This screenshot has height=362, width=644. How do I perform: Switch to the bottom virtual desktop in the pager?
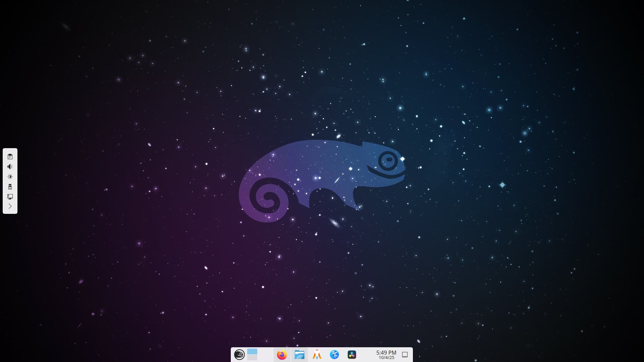point(252,358)
